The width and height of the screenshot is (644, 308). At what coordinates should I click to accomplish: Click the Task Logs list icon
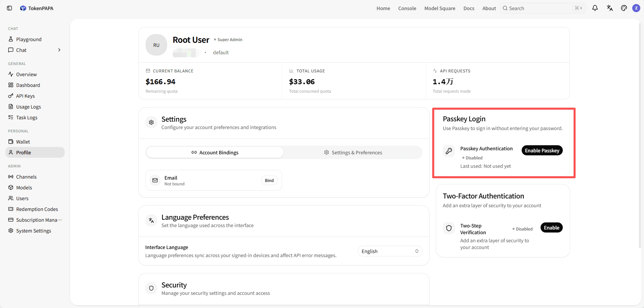(x=11, y=117)
